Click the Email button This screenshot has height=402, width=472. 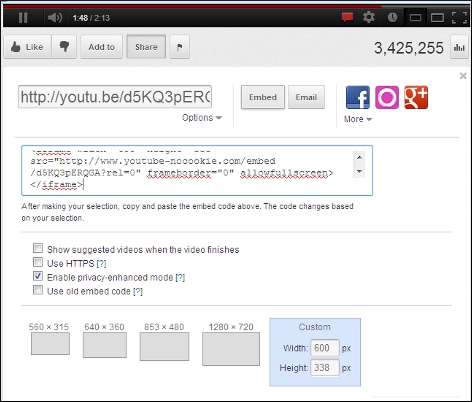point(306,97)
